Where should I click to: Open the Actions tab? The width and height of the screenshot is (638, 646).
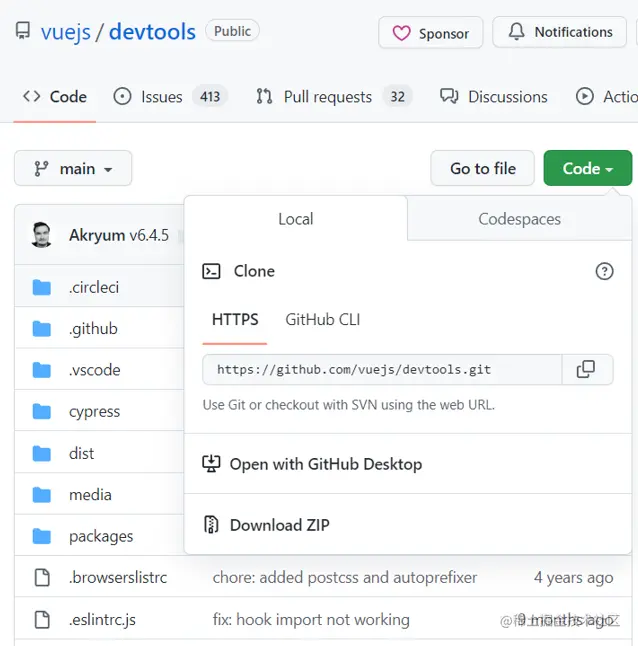(x=606, y=97)
